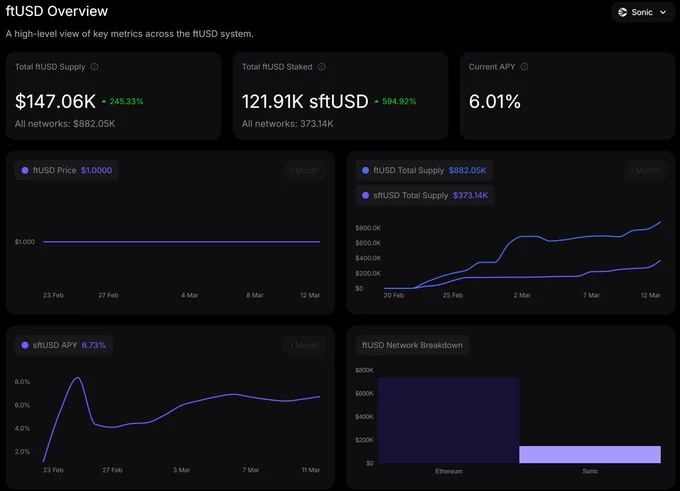
Task: Click the $1.0000 price value
Action: pos(96,170)
